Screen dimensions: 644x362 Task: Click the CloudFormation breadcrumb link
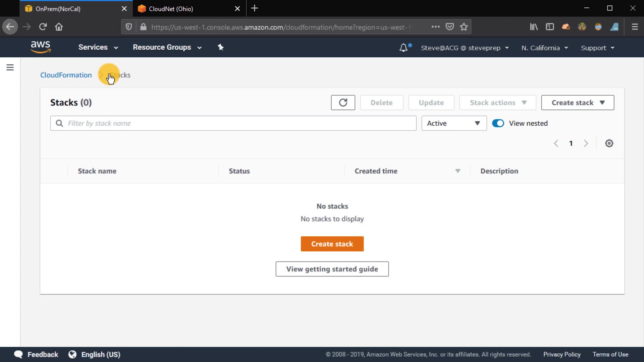[x=66, y=75]
